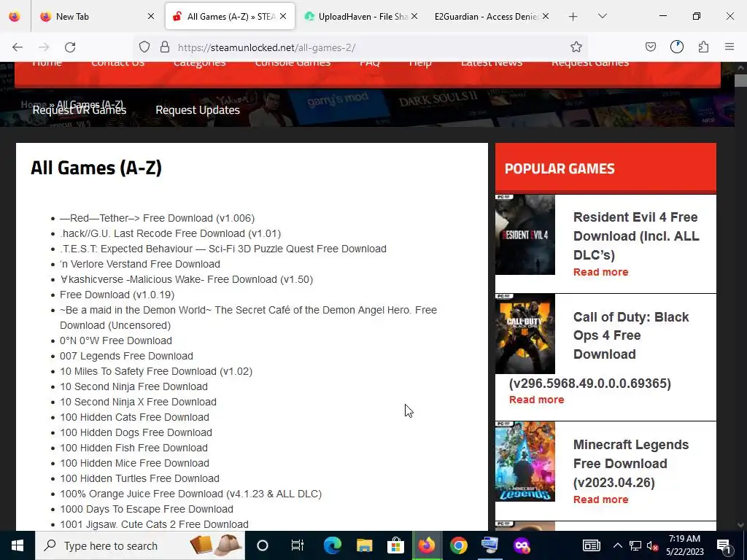Open File Explorer from the taskbar
Viewport: 747px width, 560px height.
click(x=364, y=545)
